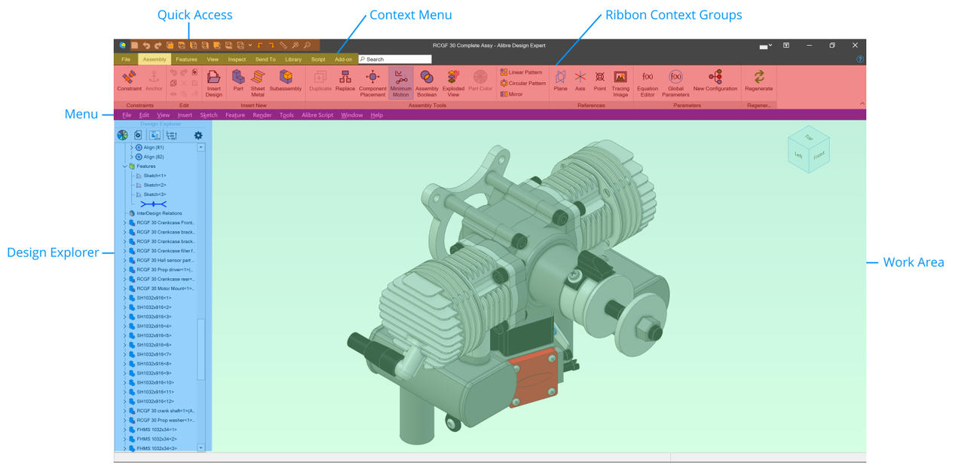Open Design Explorer settings gear

click(x=198, y=136)
